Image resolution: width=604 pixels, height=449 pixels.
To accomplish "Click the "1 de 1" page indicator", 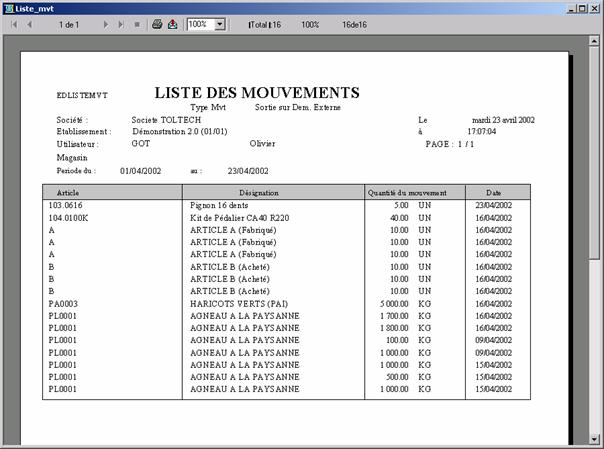I will [69, 23].
